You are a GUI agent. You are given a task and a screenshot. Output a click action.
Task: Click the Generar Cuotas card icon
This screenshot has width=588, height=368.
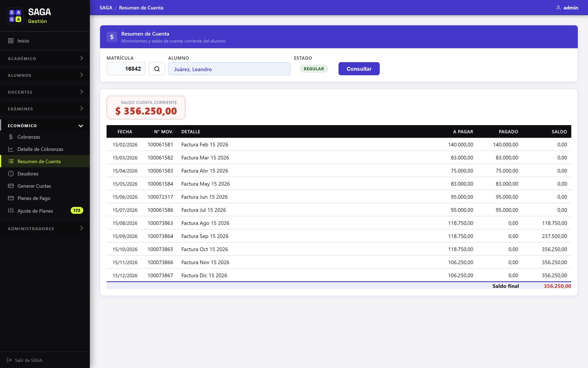coord(11,186)
